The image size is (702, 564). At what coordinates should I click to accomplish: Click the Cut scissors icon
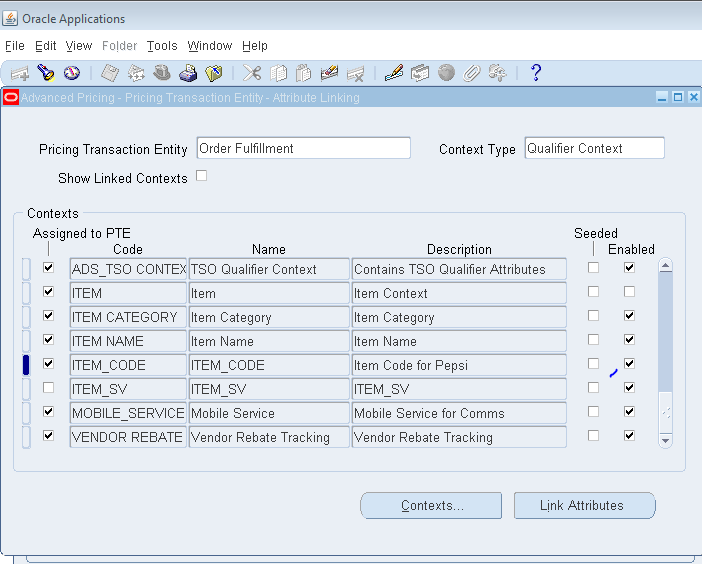point(252,73)
